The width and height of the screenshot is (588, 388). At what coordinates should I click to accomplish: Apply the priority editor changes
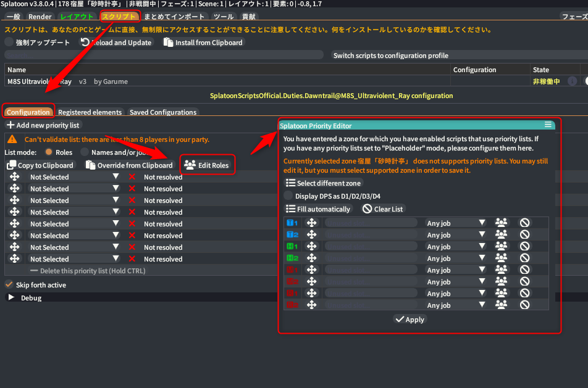click(410, 319)
